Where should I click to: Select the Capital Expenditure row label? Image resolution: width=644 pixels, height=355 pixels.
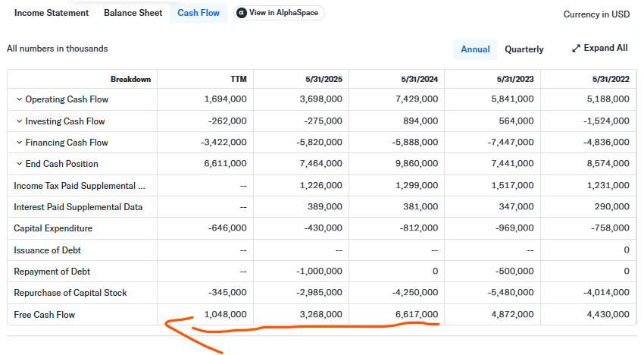[x=53, y=228]
